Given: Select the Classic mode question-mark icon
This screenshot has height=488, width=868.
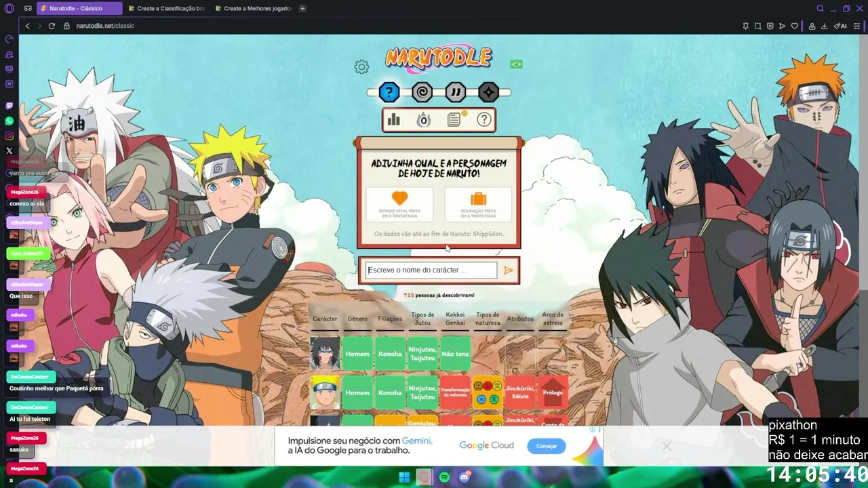Looking at the screenshot, I should click(389, 92).
